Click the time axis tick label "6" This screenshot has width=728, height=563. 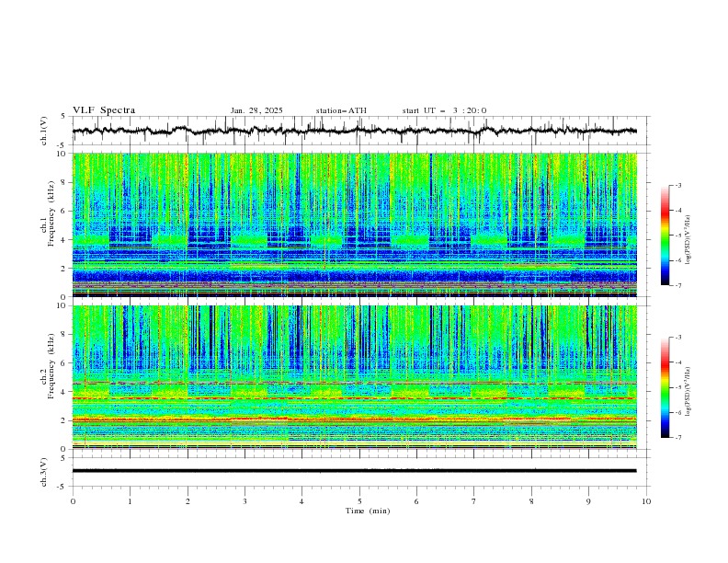tap(416, 501)
